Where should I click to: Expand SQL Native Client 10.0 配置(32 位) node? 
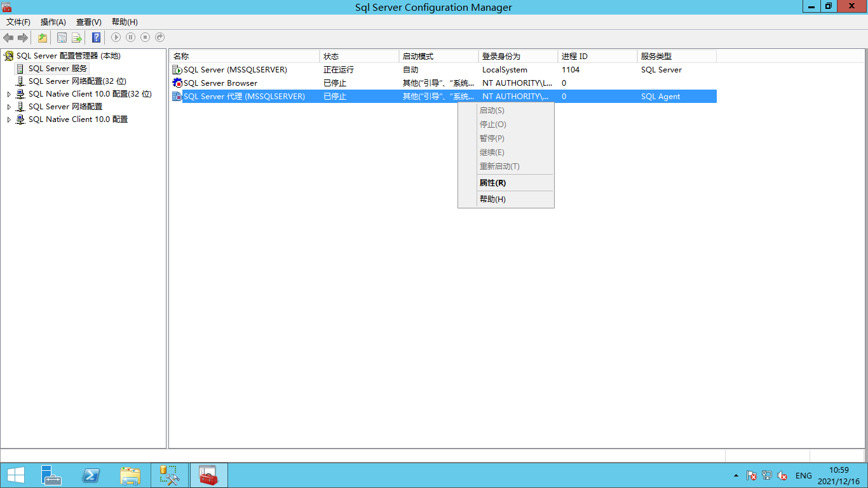tap(9, 94)
